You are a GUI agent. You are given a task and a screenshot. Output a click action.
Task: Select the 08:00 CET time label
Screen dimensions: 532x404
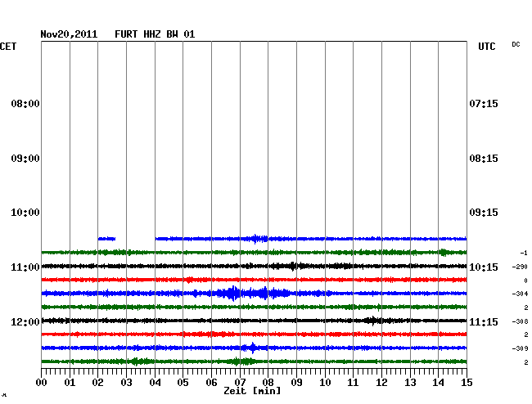25,104
